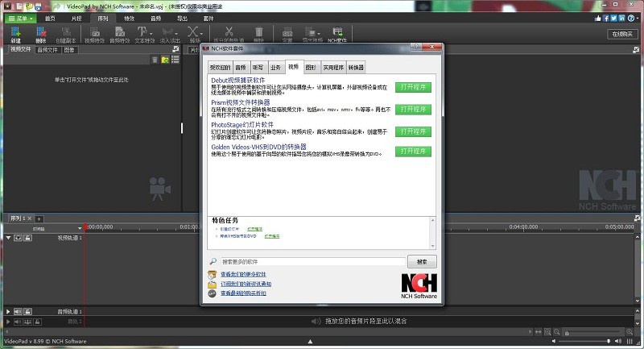The width and height of the screenshot is (644, 349).
Task: Click the scissors split icon
Action: [x=229, y=31]
